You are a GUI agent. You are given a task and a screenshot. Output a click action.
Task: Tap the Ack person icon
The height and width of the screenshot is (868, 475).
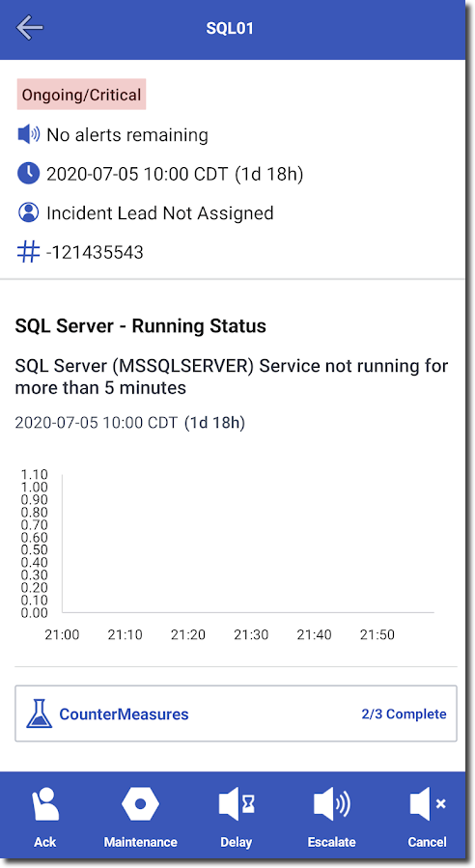pyautogui.click(x=44, y=804)
